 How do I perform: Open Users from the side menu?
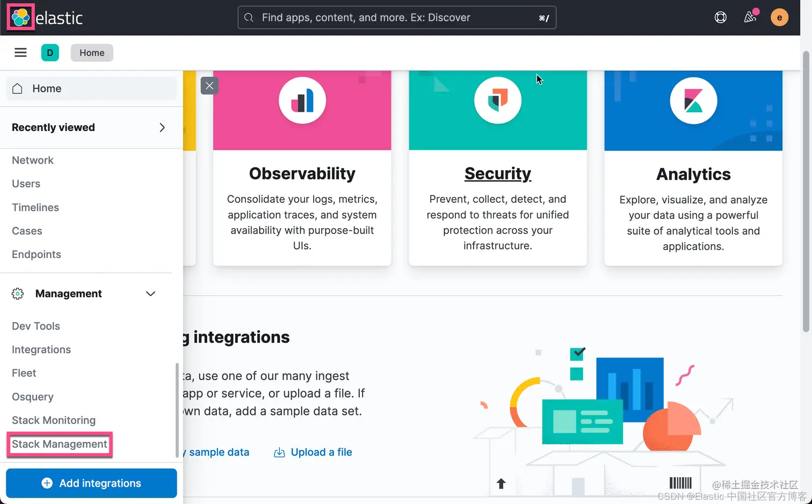tap(26, 184)
